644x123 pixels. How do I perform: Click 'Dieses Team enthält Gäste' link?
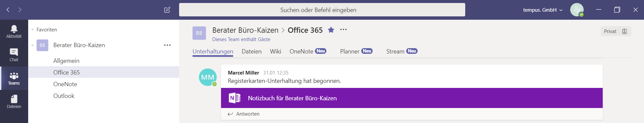(x=241, y=39)
